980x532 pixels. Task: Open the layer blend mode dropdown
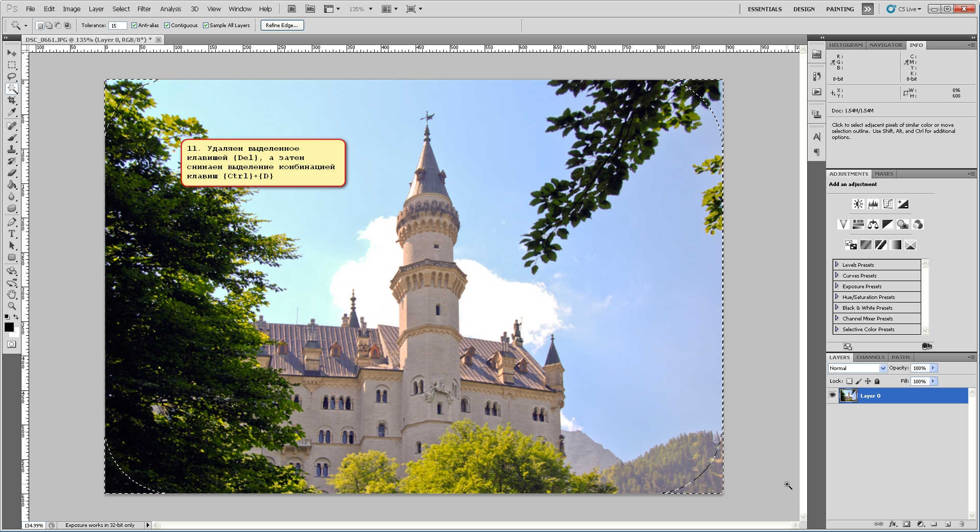[x=857, y=368]
